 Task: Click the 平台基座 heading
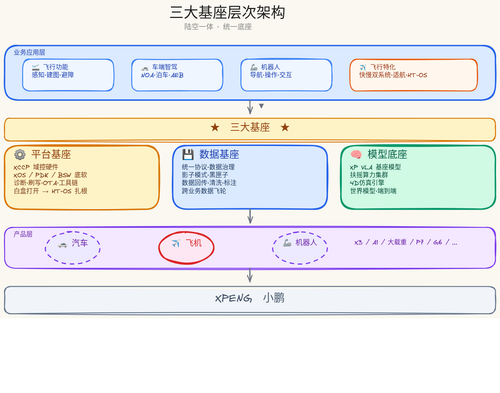pos(51,154)
